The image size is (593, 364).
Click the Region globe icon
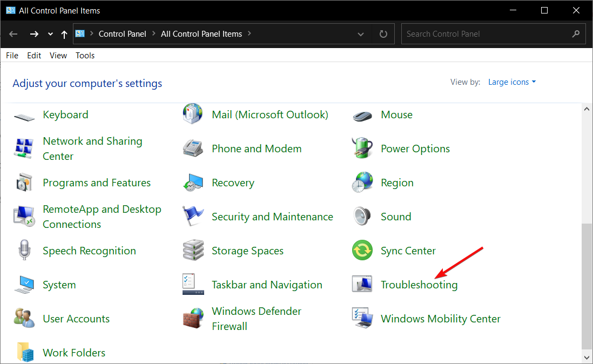click(x=362, y=182)
